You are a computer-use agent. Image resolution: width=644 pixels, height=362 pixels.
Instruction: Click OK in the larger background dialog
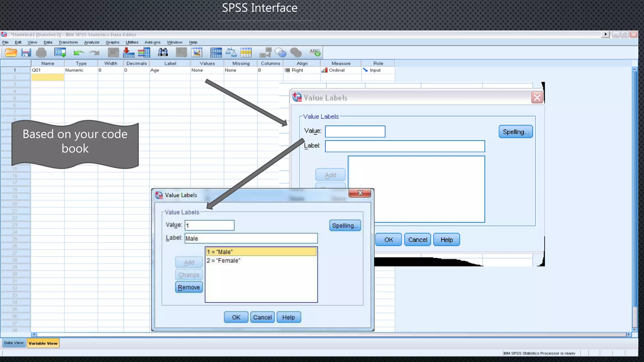point(388,240)
